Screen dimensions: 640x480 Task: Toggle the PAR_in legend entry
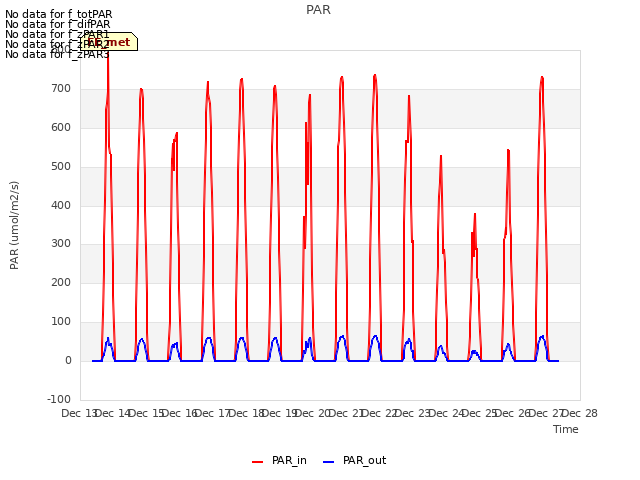[x=279, y=461]
